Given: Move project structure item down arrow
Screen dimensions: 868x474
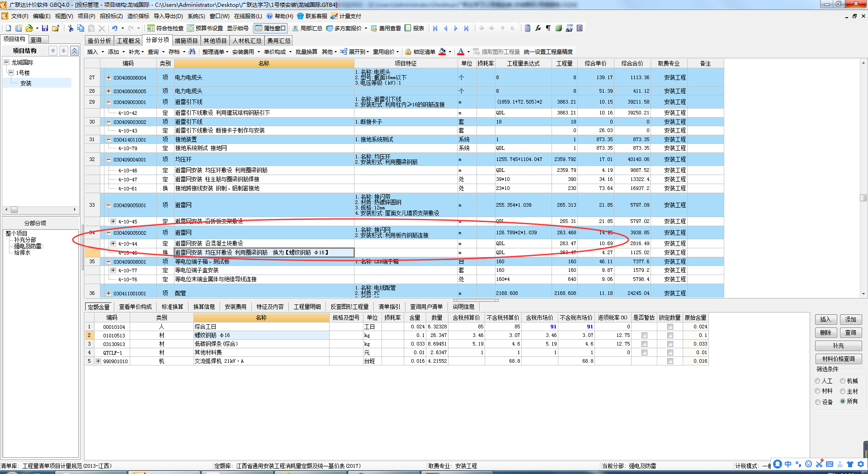Looking at the screenshot, I should 64,51.
